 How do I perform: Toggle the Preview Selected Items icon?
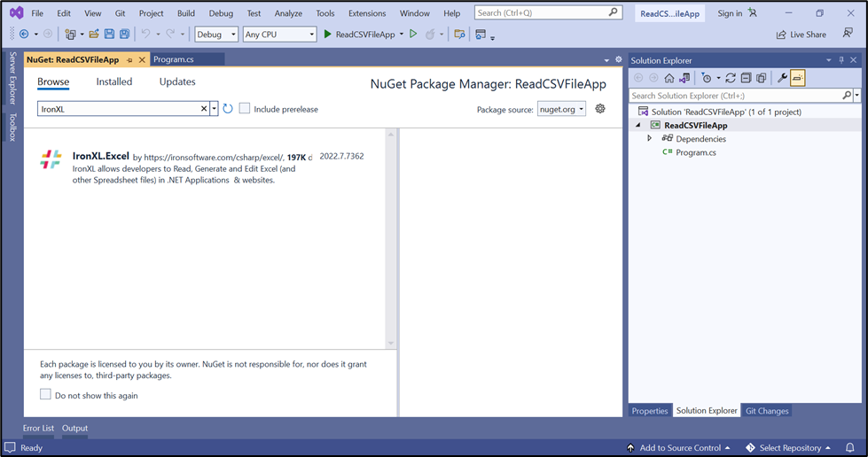tap(798, 78)
